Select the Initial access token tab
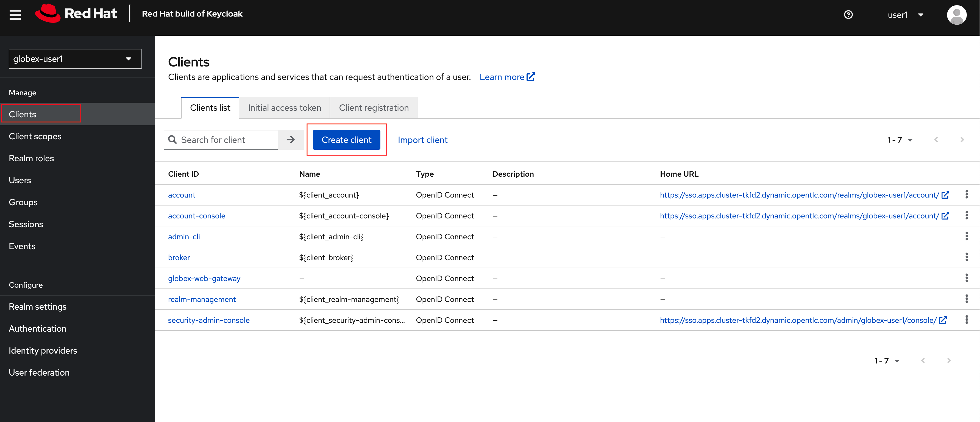Screen dimensions: 980x422 point(284,107)
